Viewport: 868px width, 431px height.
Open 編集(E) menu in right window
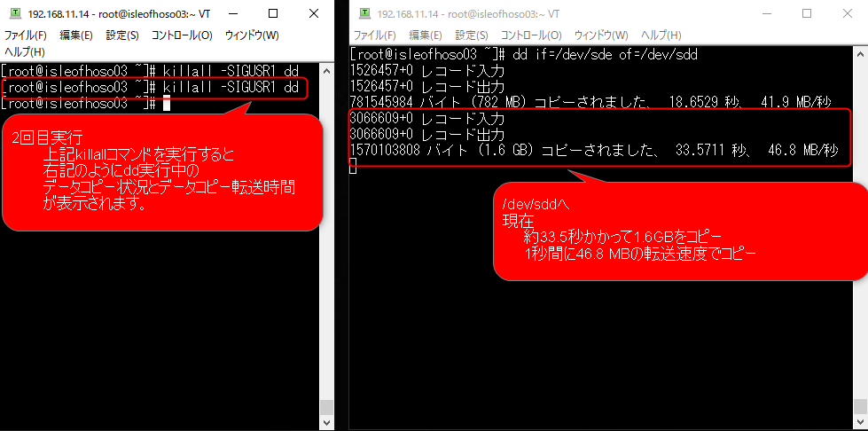[426, 35]
